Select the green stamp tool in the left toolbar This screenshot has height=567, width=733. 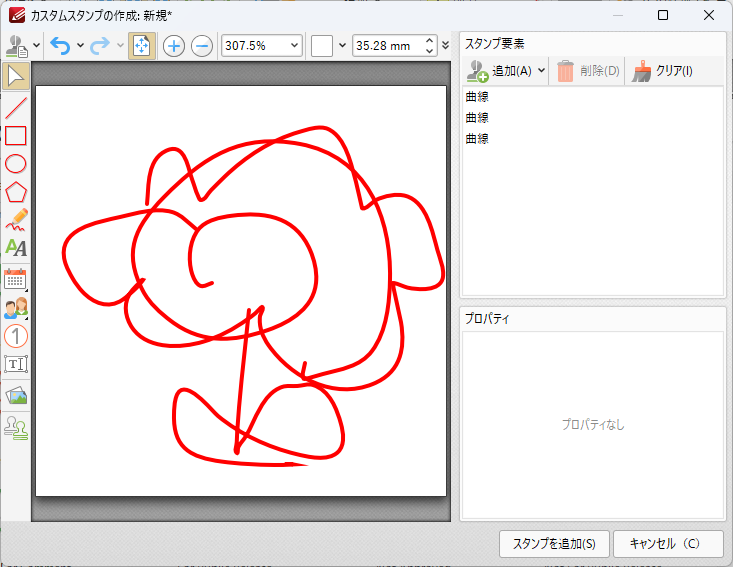pyautogui.click(x=16, y=427)
